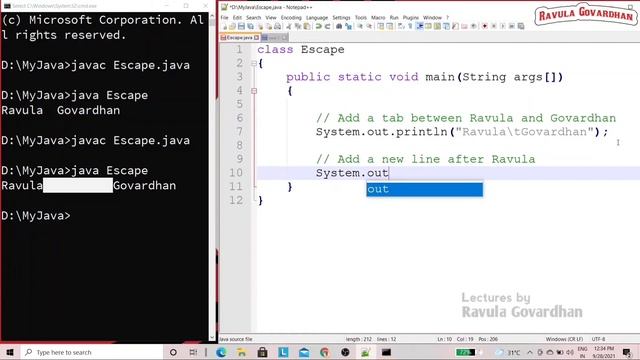640x360 pixels.
Task: Open Microsoft Edge from the taskbar
Action: (221, 352)
